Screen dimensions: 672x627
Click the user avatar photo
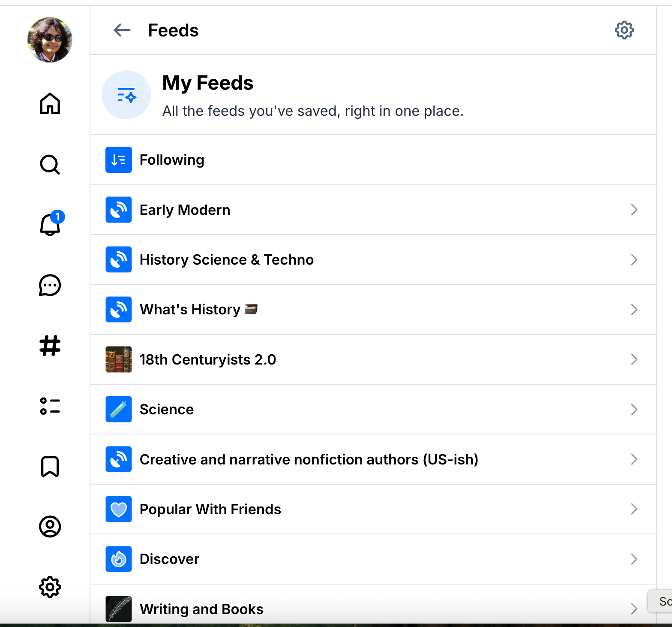tap(50, 40)
